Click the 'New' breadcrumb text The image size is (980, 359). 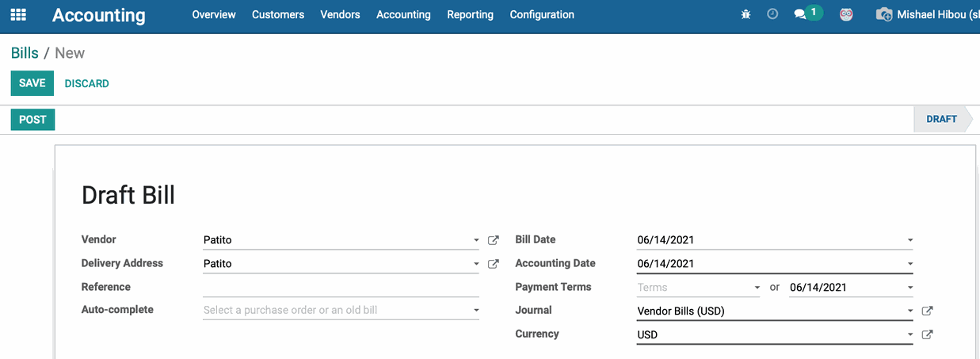point(70,53)
